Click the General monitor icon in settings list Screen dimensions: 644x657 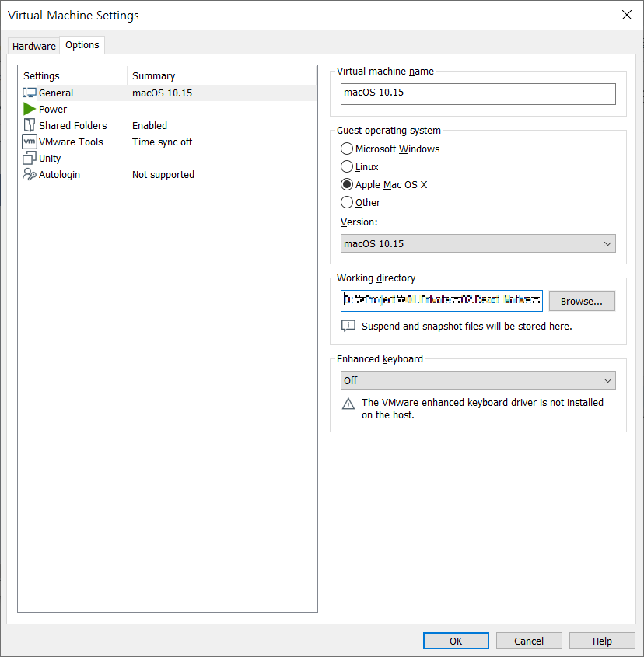[30, 93]
